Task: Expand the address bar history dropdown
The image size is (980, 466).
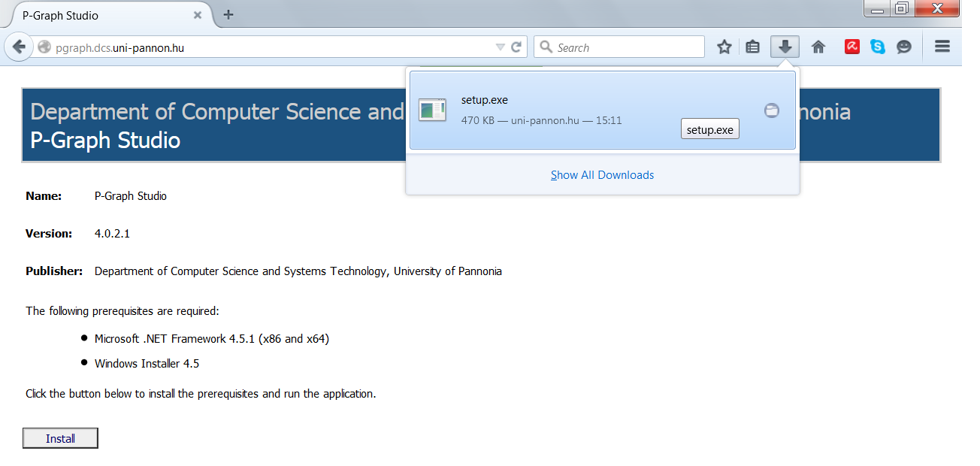Action: pyautogui.click(x=500, y=47)
